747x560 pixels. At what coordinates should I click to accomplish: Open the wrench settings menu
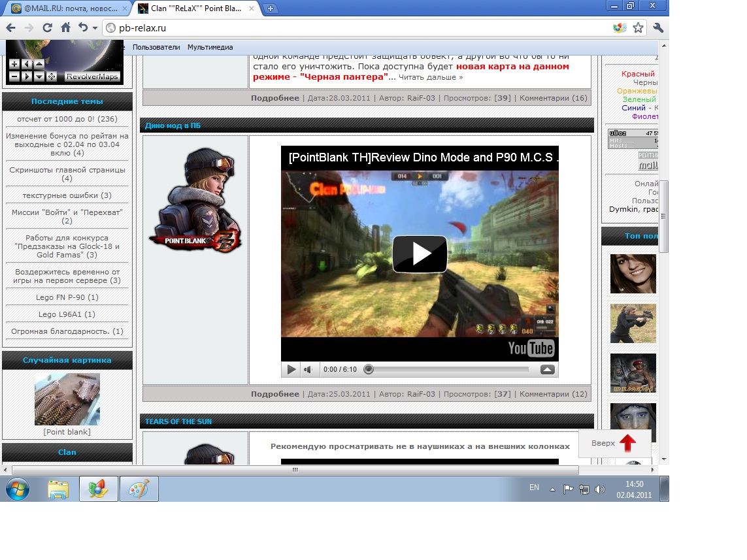point(657,28)
